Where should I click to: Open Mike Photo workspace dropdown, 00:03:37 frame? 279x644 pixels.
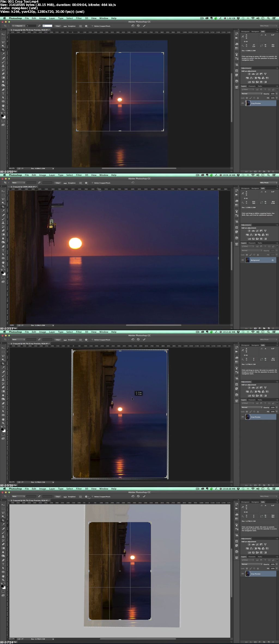tap(268, 183)
